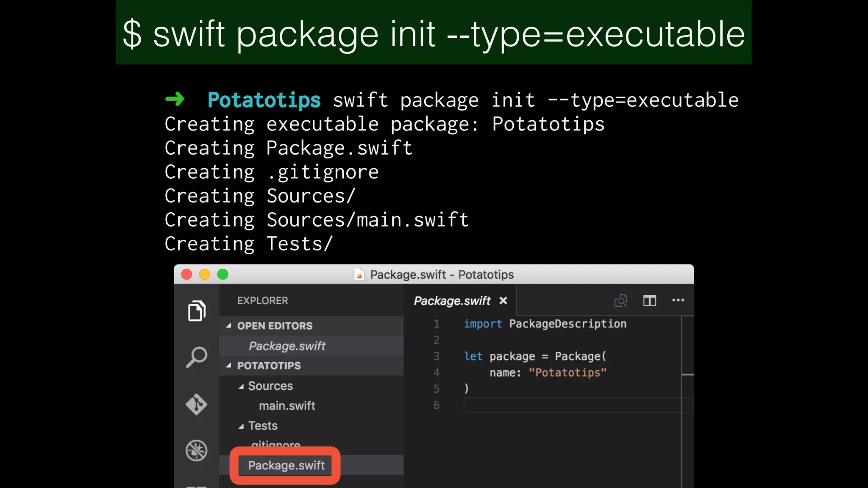Viewport: 868px width, 488px height.
Task: Collapse the POTATOTIPS folder section
Action: [229, 365]
